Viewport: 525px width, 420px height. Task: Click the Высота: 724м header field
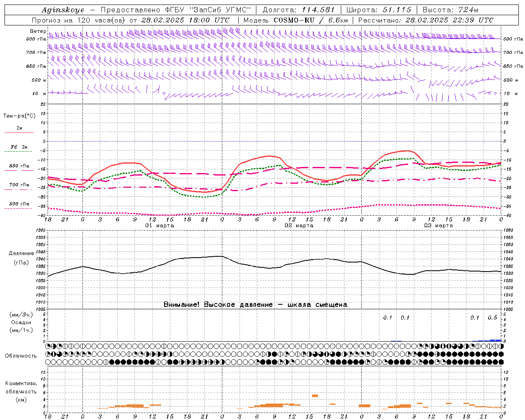point(450,10)
